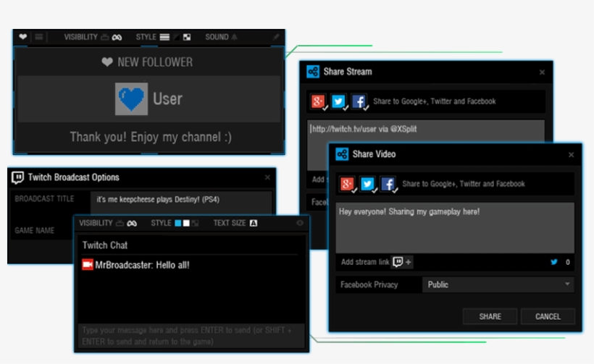
Task: Click red camera icon beside MrBroadcaster
Action: [88, 264]
